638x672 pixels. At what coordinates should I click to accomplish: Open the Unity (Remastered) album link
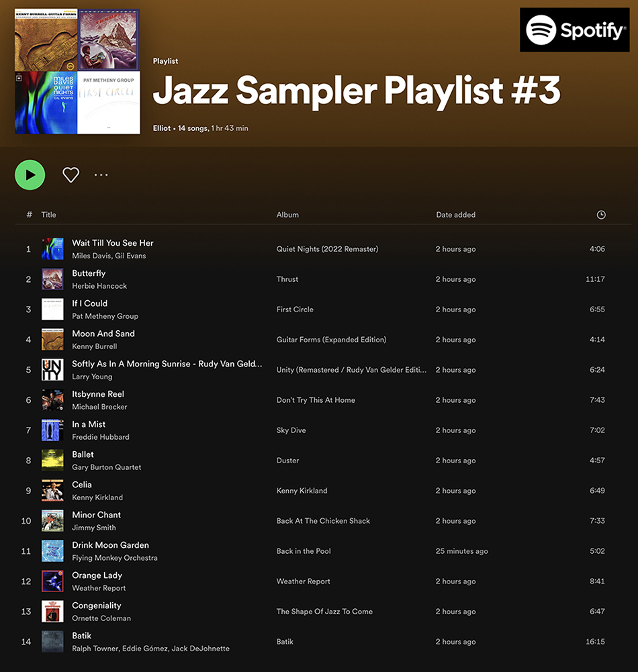[x=352, y=370]
